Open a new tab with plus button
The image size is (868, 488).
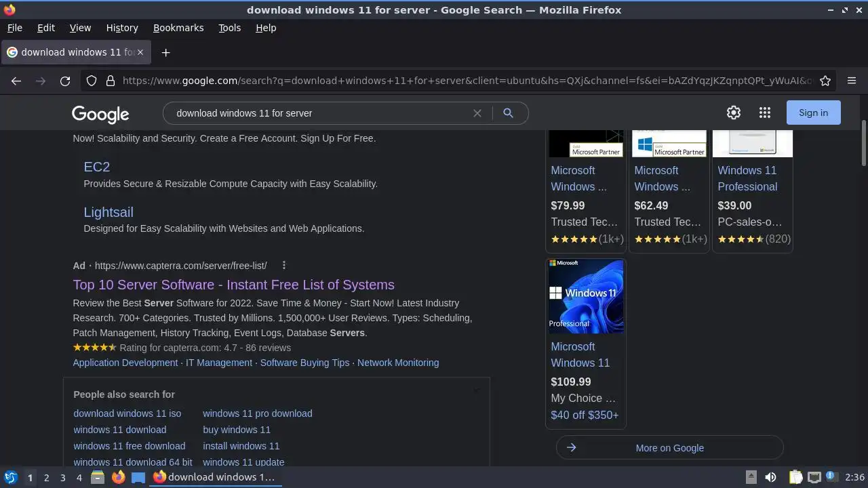point(165,52)
